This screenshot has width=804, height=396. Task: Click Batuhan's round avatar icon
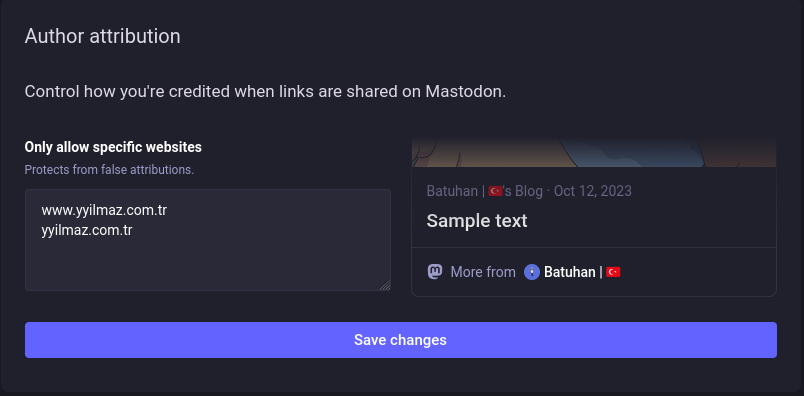click(x=532, y=272)
